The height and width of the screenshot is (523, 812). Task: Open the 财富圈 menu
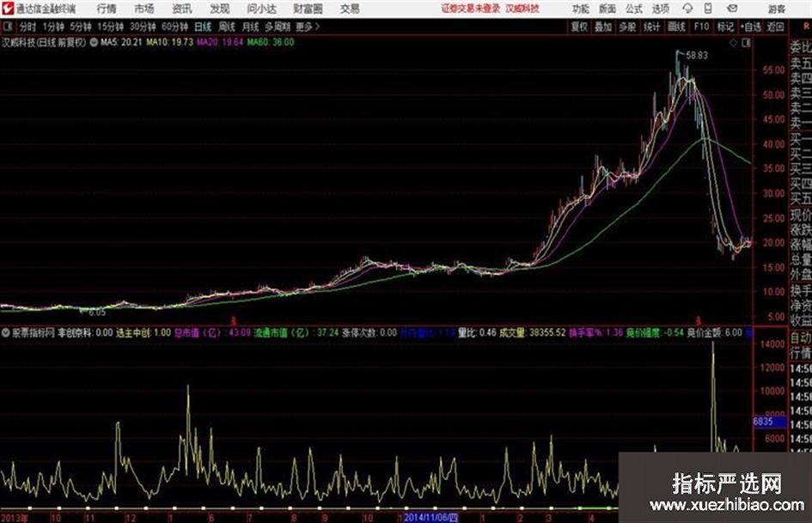[x=308, y=9]
